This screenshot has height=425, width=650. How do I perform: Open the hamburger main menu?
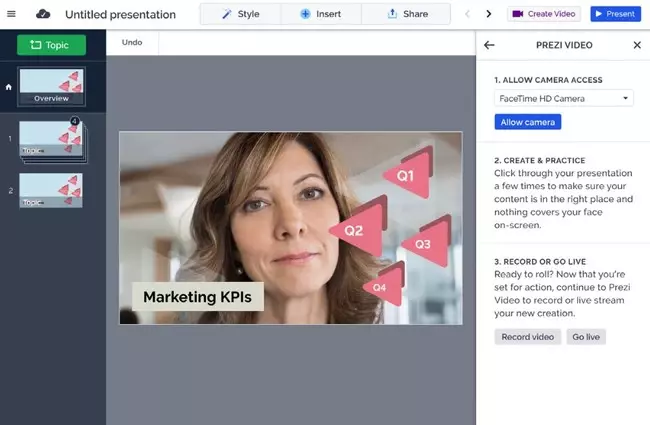coord(12,14)
